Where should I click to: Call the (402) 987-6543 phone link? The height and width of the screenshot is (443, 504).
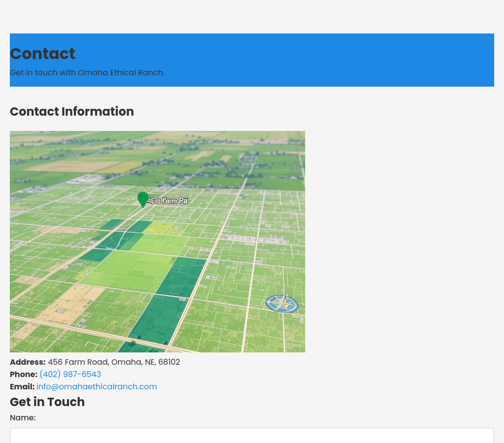[70, 375]
